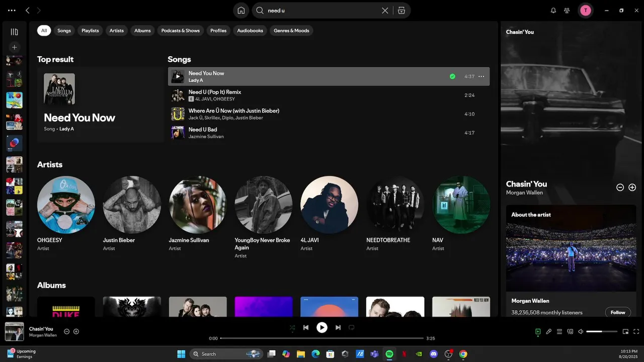The image size is (644, 362).
Task: Expand Your Library sidebar
Action: click(x=14, y=32)
